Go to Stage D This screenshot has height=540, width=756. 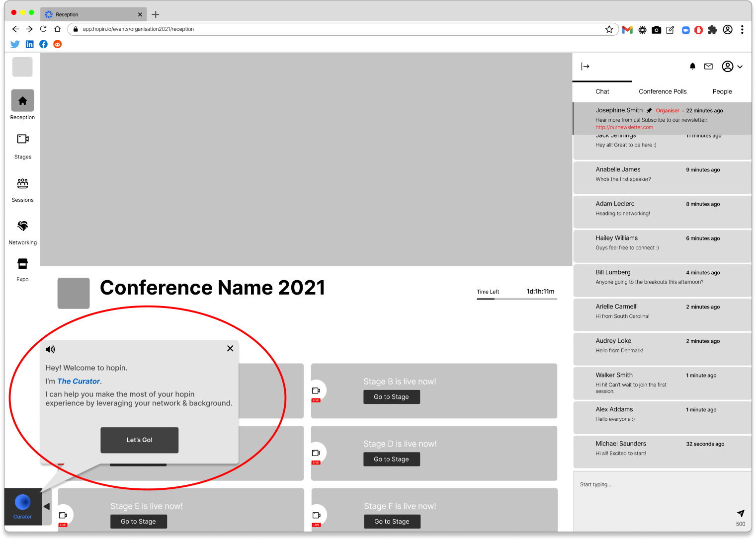click(392, 459)
